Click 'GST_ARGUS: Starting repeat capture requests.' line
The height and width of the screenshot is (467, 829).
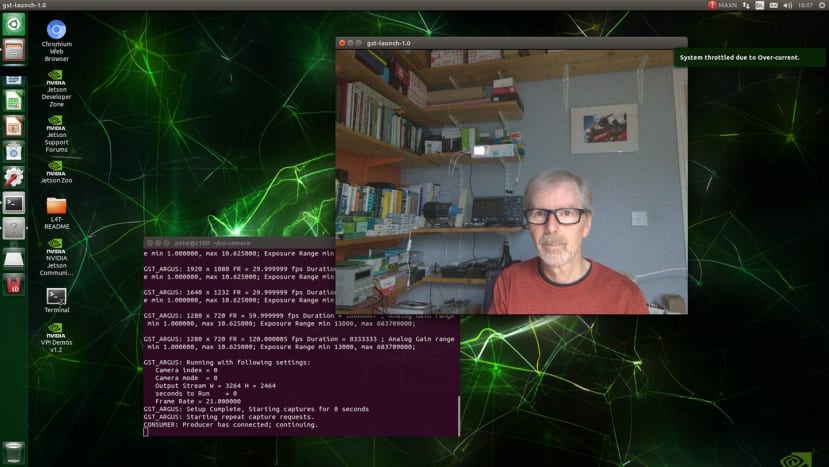coord(228,416)
